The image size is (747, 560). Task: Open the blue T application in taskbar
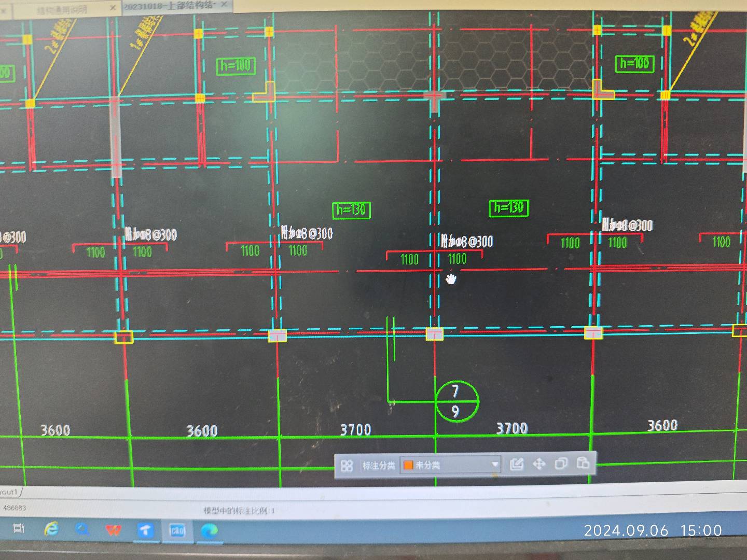point(145,530)
